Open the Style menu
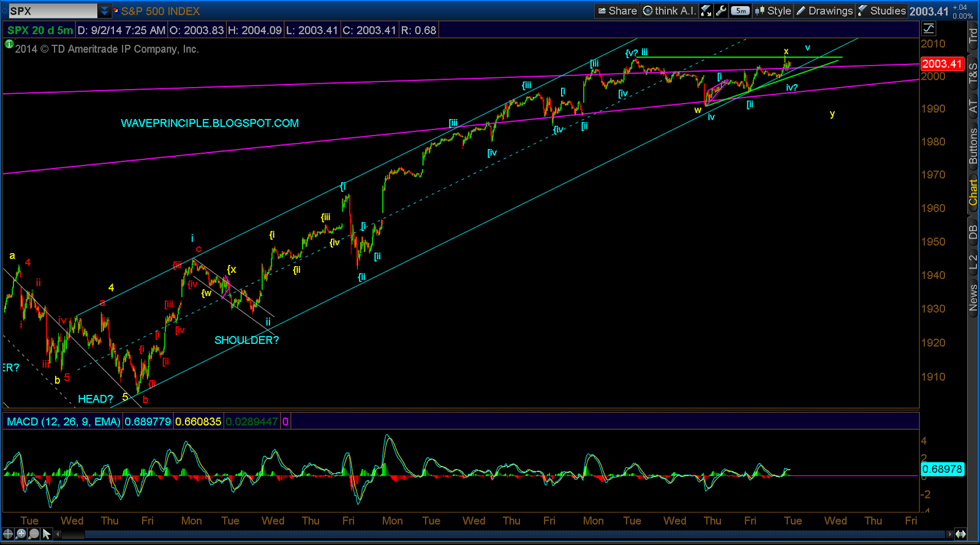Screen dimensions: 980x545 pos(773,10)
